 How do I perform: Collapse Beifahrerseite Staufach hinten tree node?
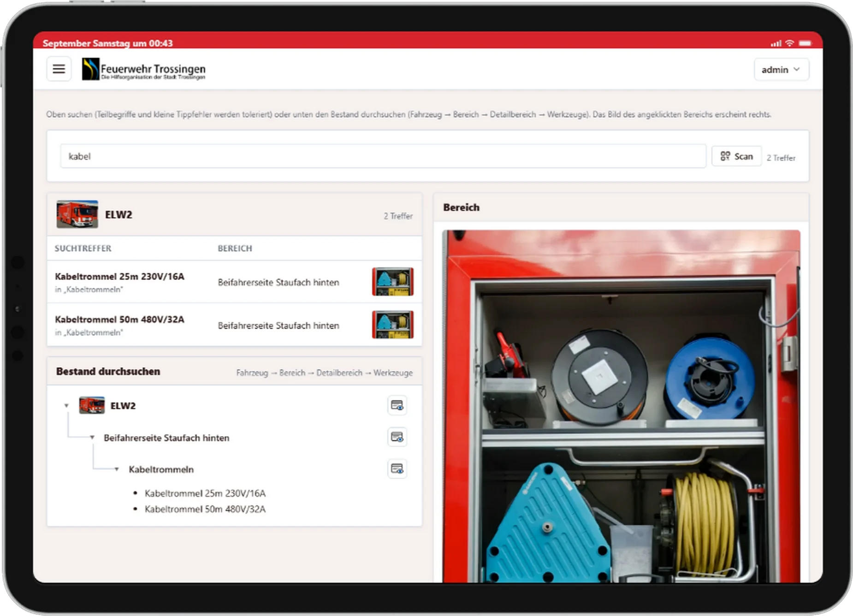(x=92, y=437)
